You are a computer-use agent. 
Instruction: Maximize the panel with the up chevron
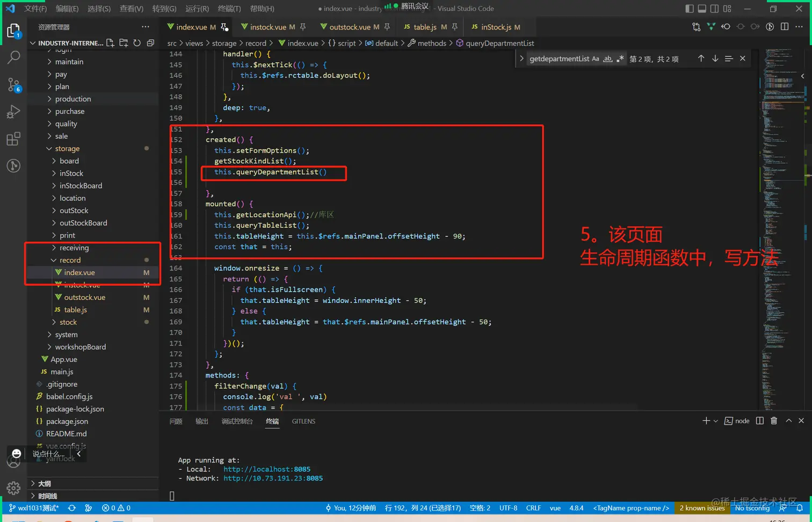(x=788, y=421)
